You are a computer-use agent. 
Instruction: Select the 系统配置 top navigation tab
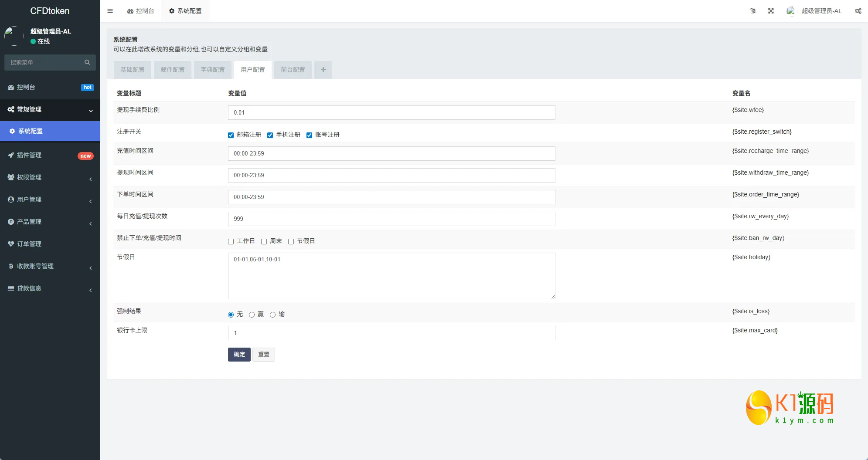185,11
